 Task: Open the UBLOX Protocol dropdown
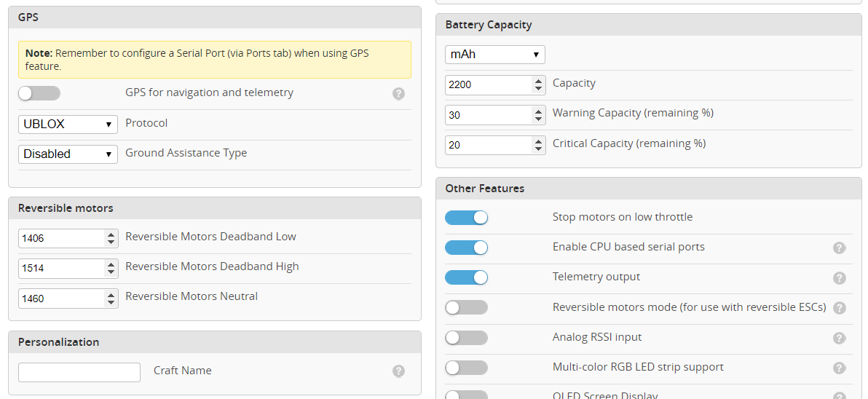[68, 124]
